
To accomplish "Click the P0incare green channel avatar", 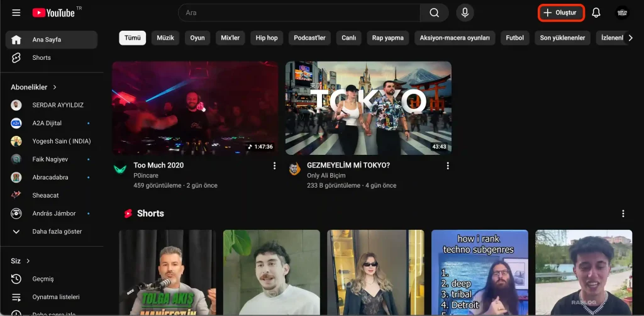I will click(x=120, y=169).
